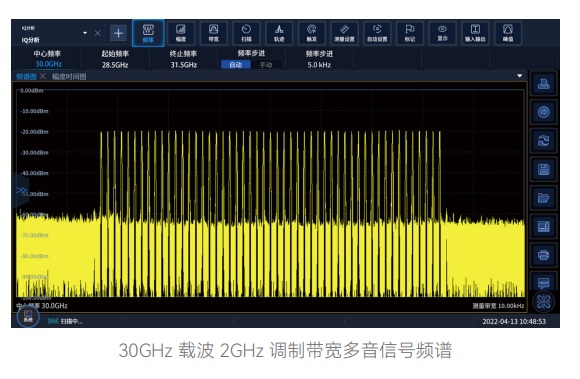Open the 幅度 (amplitude) toolbar menu
Image resolution: width=580 pixels, height=379 pixels.
click(181, 33)
